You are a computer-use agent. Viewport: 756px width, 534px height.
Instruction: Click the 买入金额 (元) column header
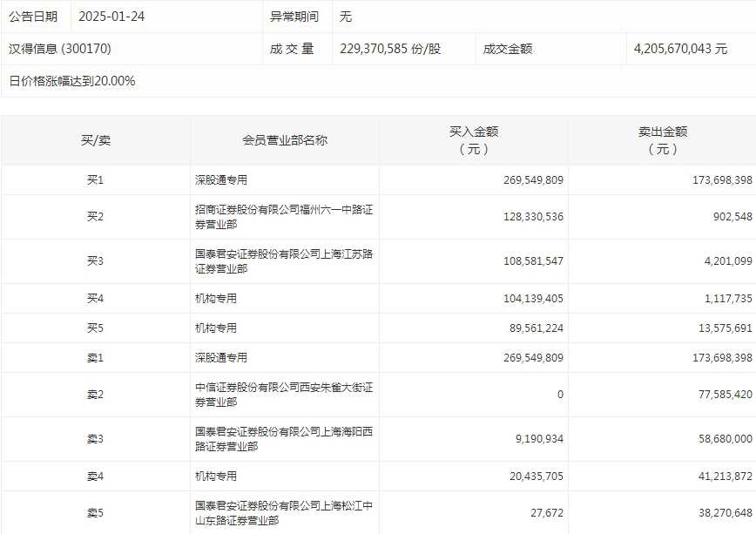(x=474, y=140)
